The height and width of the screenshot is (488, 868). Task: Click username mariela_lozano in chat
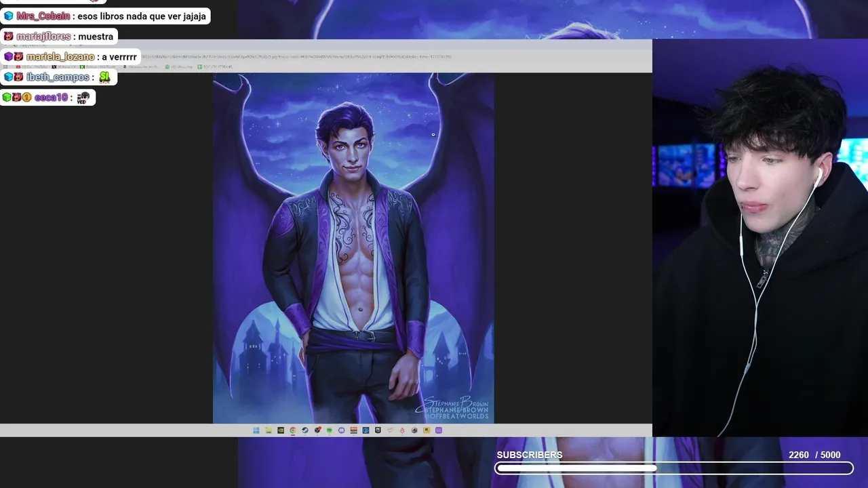tap(60, 57)
